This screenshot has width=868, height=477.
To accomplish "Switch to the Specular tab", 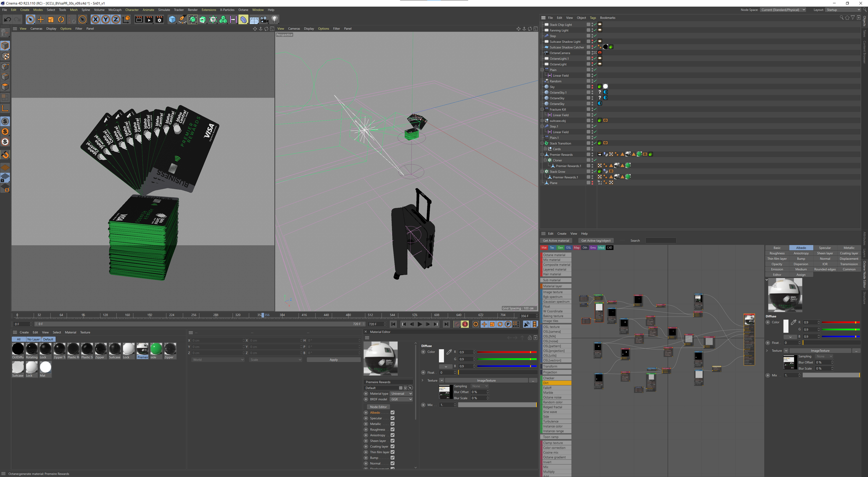I will click(825, 248).
